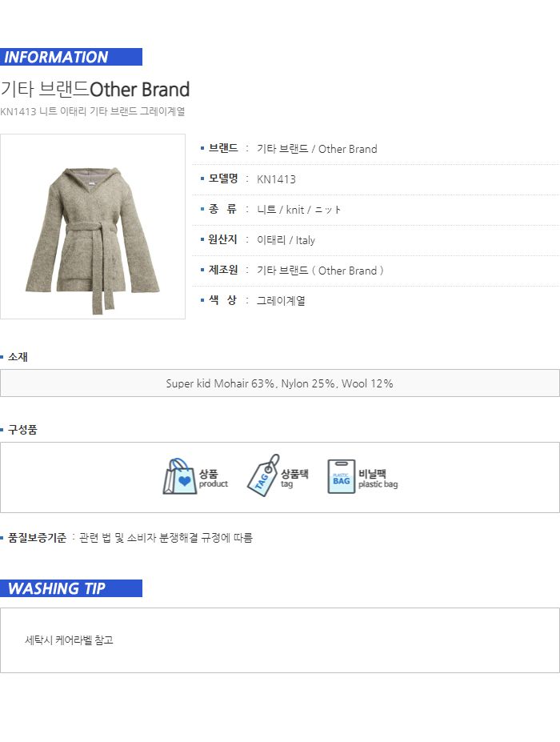Click the plastic bag icon
This screenshot has height=742, width=560.
[x=341, y=476]
